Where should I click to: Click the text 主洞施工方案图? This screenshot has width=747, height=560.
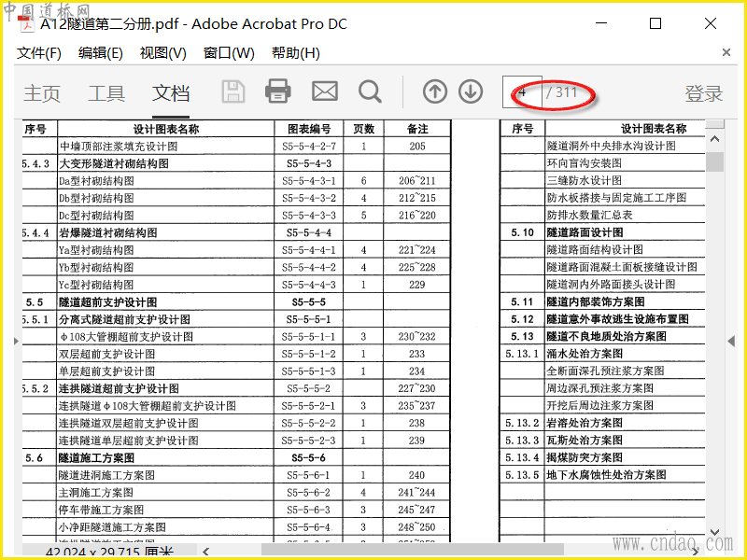point(96,493)
